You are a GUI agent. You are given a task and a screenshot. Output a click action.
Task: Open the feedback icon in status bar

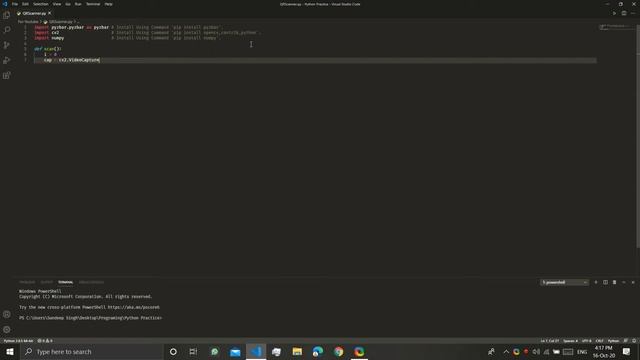point(626,340)
